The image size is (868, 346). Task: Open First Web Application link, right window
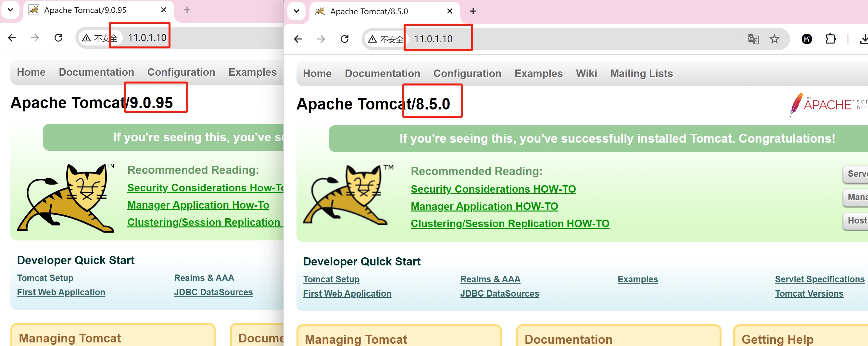pyautogui.click(x=347, y=294)
